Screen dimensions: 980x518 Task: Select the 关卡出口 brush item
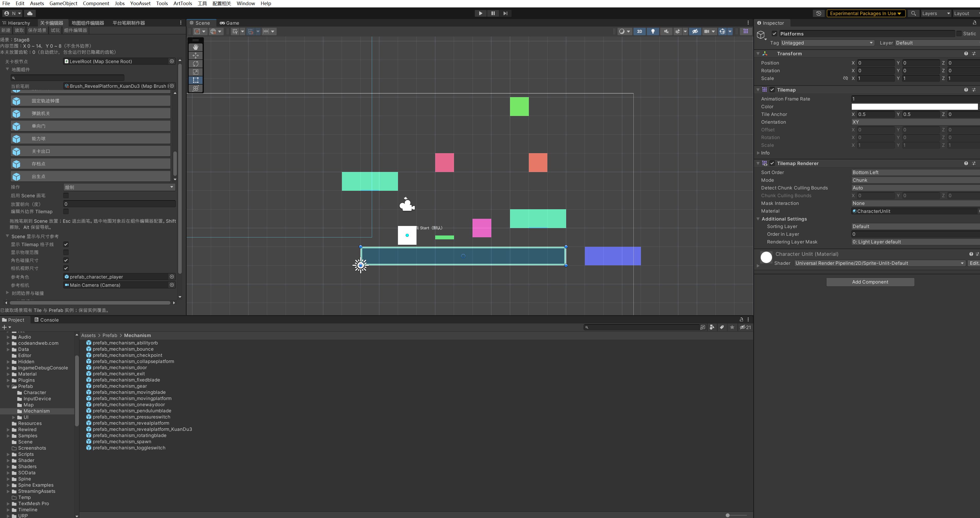[x=90, y=151]
